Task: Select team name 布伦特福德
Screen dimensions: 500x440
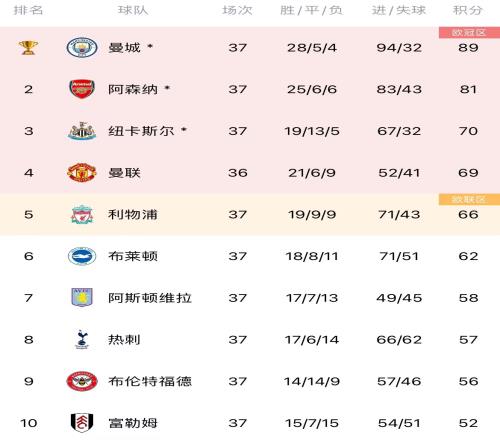Action: coord(150,381)
